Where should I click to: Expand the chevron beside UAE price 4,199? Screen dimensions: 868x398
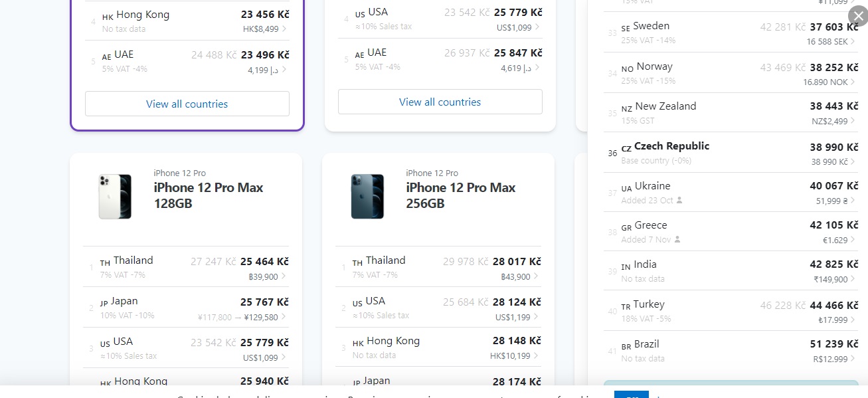click(x=284, y=69)
